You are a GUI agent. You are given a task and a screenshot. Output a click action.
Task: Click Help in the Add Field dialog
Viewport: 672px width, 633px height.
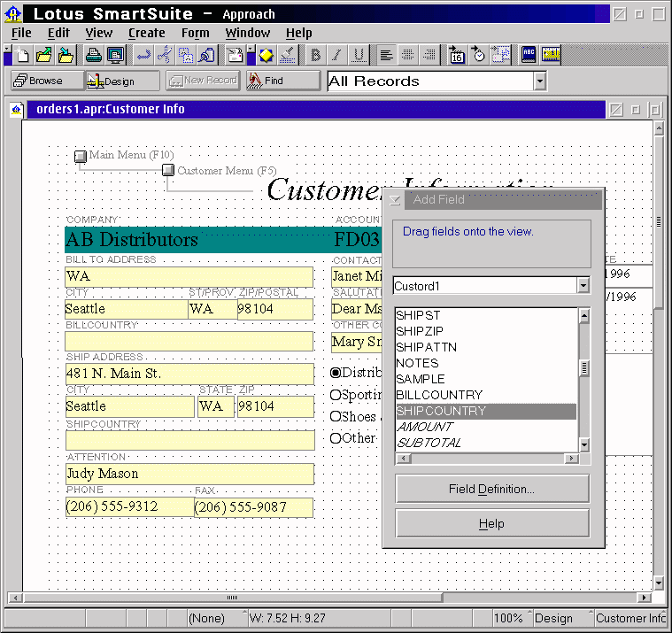tap(492, 523)
